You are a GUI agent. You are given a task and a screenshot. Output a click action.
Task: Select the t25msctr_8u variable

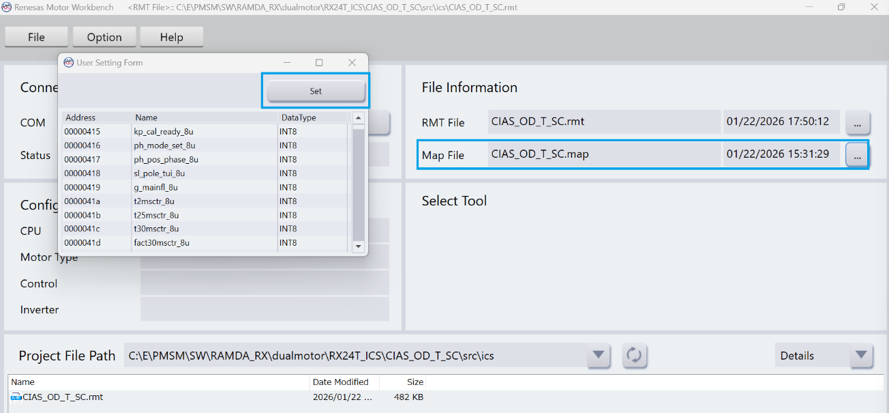[x=156, y=215]
